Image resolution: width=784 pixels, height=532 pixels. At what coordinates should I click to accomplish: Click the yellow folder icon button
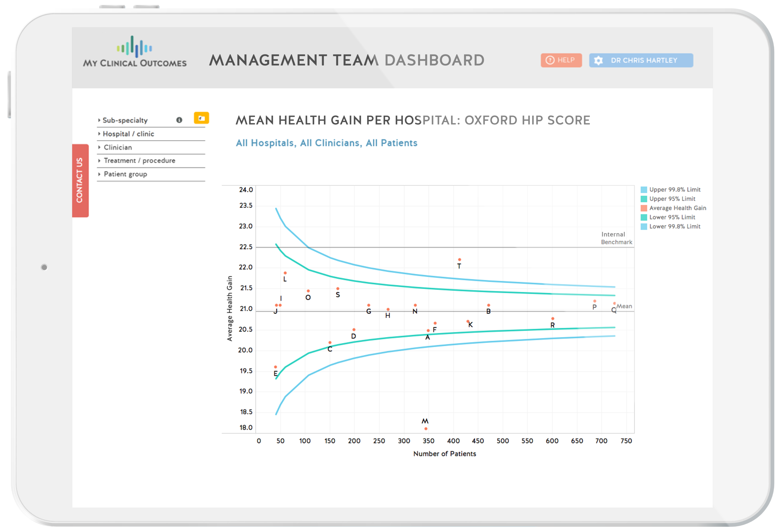click(201, 118)
